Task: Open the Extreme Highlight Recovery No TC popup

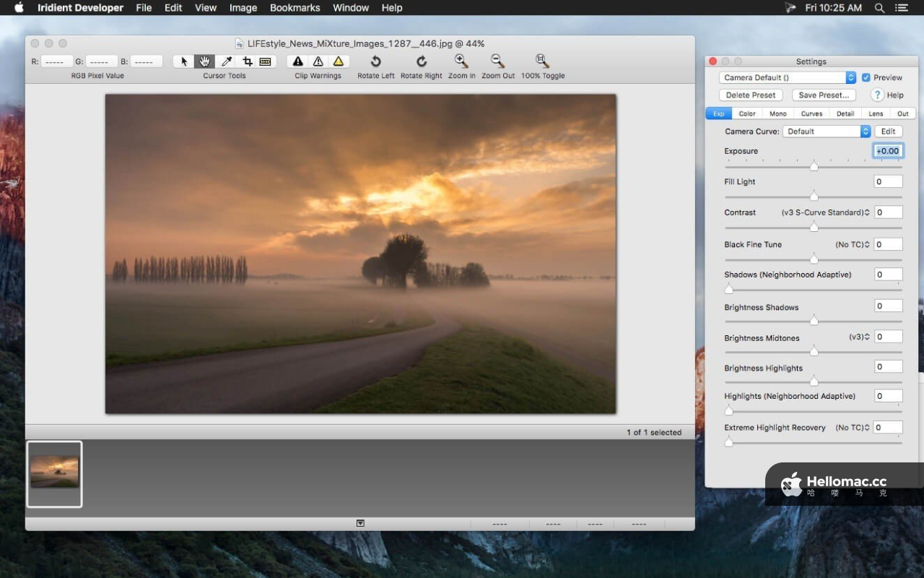Action: [853, 428]
